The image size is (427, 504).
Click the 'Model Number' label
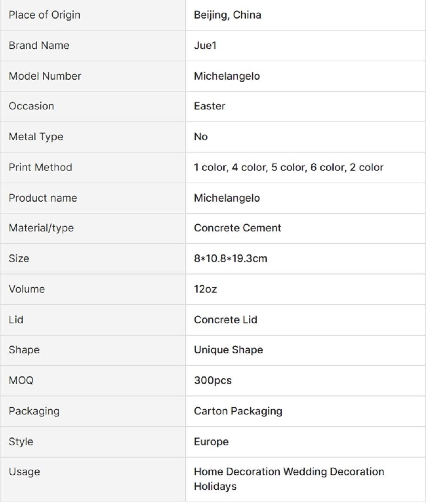45,76
